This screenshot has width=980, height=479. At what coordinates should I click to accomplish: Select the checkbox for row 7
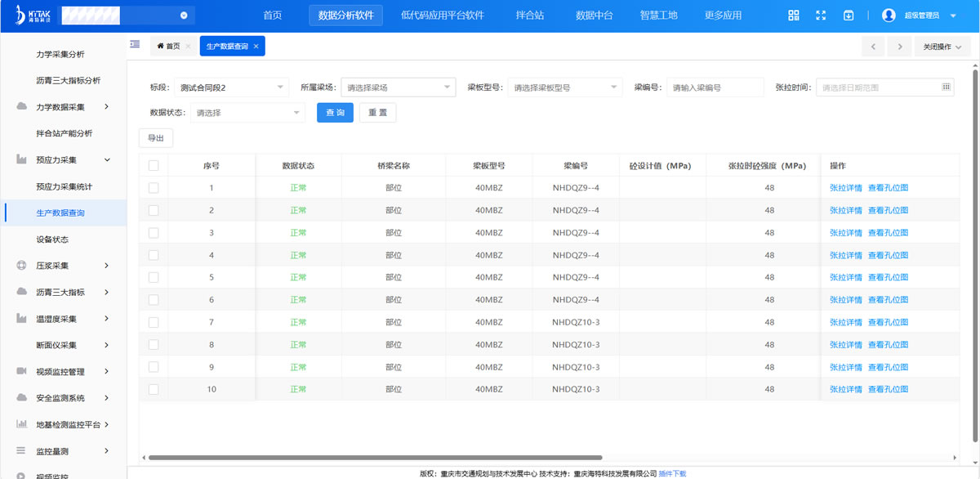click(x=154, y=322)
